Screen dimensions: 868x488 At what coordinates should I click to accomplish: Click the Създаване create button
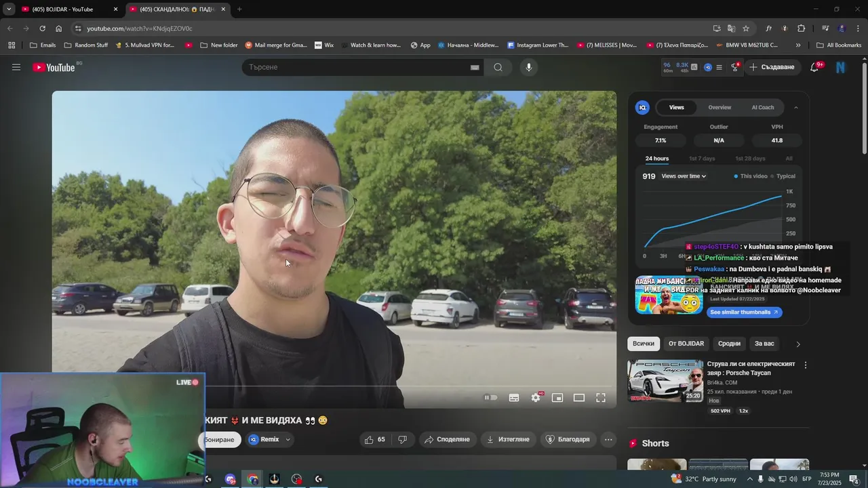(x=772, y=67)
